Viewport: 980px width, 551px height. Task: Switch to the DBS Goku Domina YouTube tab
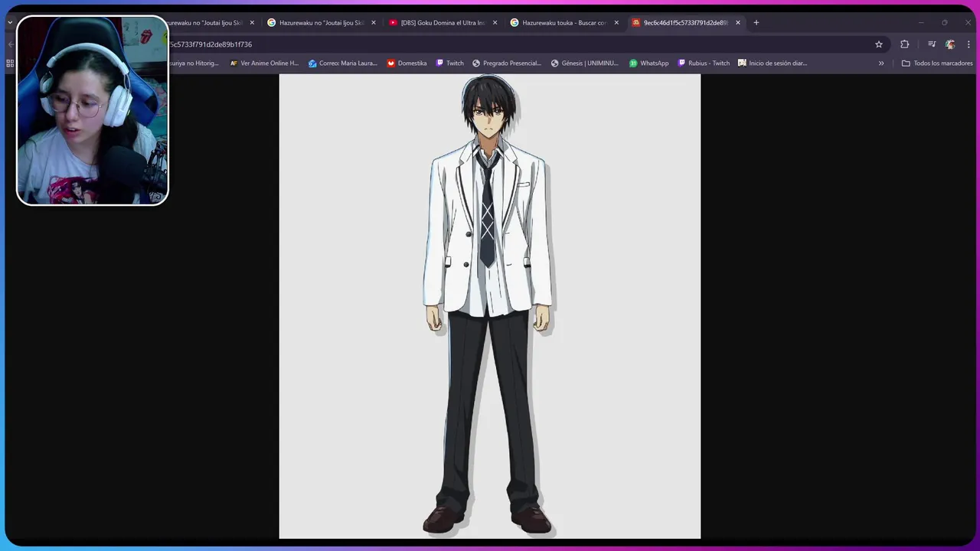(x=443, y=23)
